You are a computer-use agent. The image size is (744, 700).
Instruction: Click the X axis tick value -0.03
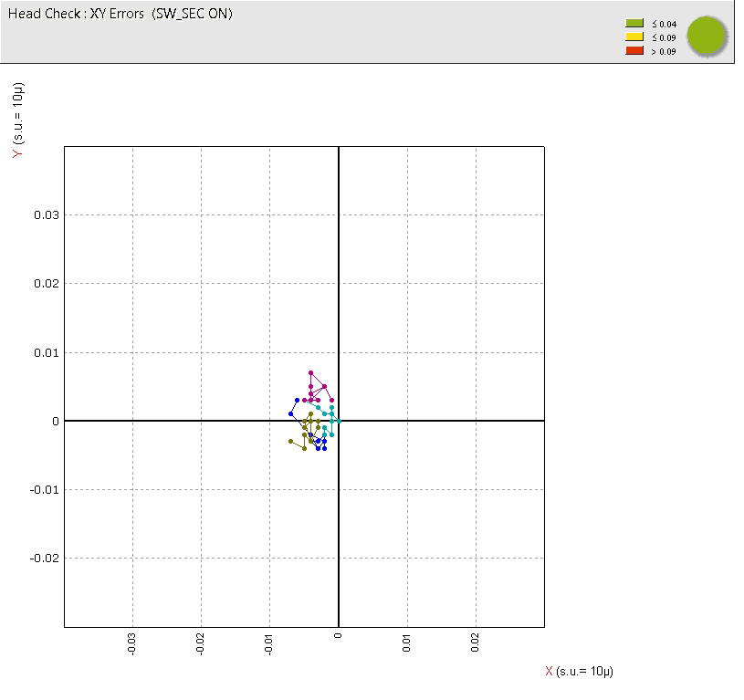(131, 644)
